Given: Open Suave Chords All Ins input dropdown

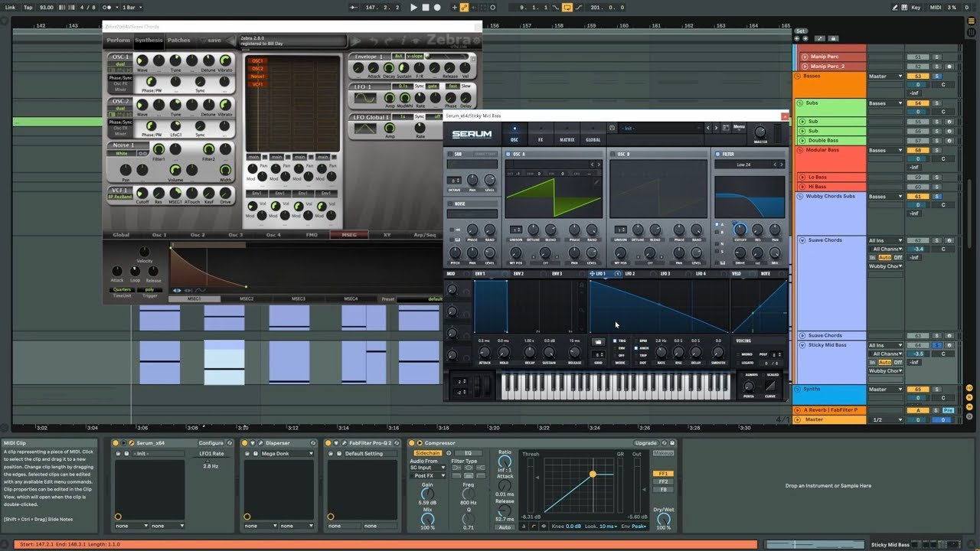Looking at the screenshot, I should (886, 240).
